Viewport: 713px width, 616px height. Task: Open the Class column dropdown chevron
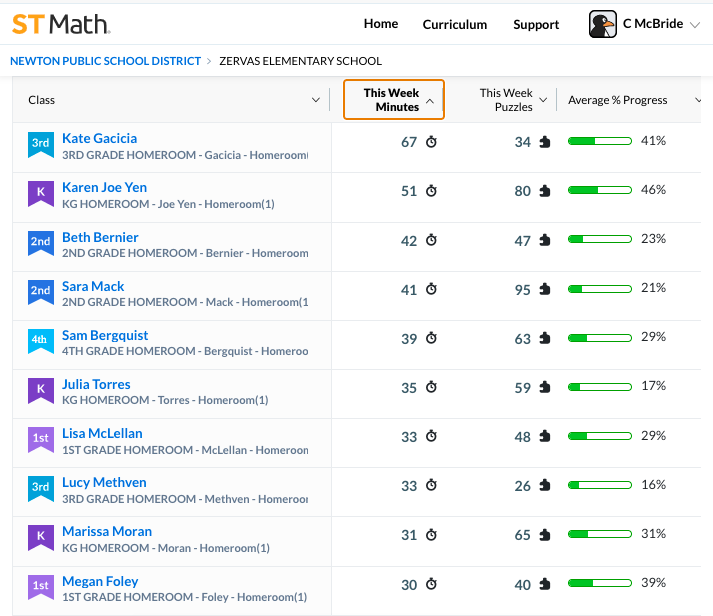pyautogui.click(x=316, y=100)
